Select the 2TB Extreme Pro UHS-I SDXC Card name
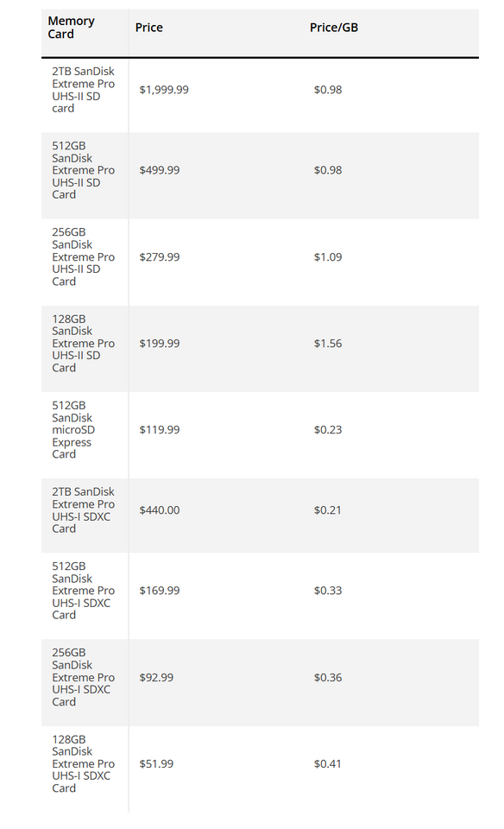The height and width of the screenshot is (829, 504). point(83,510)
